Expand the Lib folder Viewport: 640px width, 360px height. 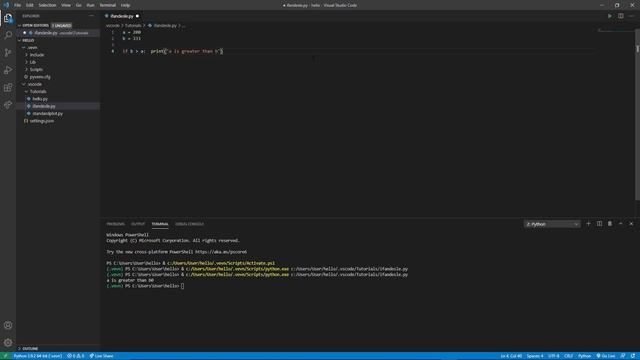click(33, 62)
